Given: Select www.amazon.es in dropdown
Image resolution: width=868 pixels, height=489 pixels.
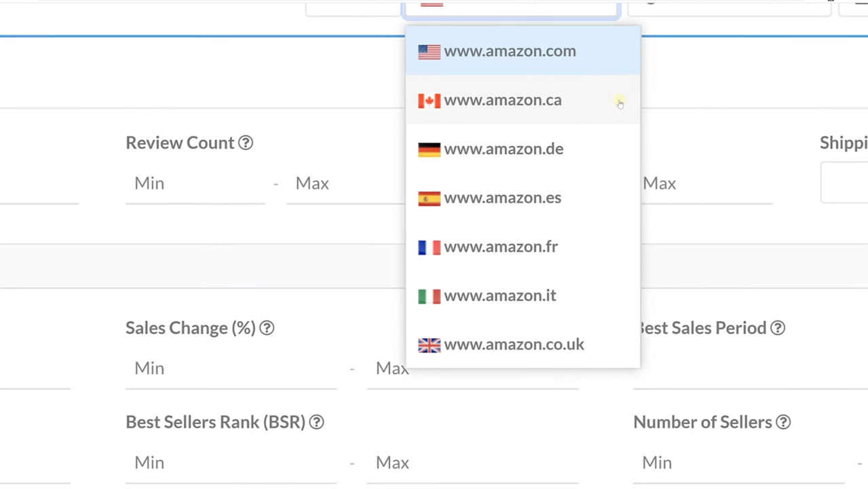Looking at the screenshot, I should click(502, 198).
